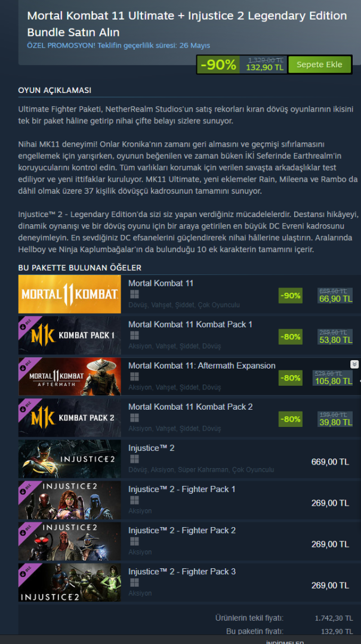361x644 pixels.
Task: Click Windows icon under Kombat Pack 2 title
Action: [x=134, y=417]
